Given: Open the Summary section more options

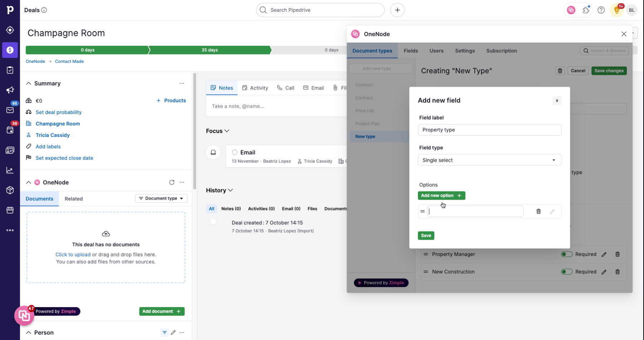Looking at the screenshot, I should point(182,83).
